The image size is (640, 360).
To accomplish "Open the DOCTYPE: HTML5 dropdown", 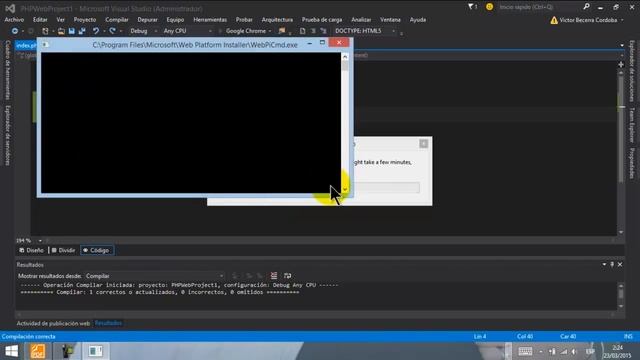I will pyautogui.click(x=365, y=31).
